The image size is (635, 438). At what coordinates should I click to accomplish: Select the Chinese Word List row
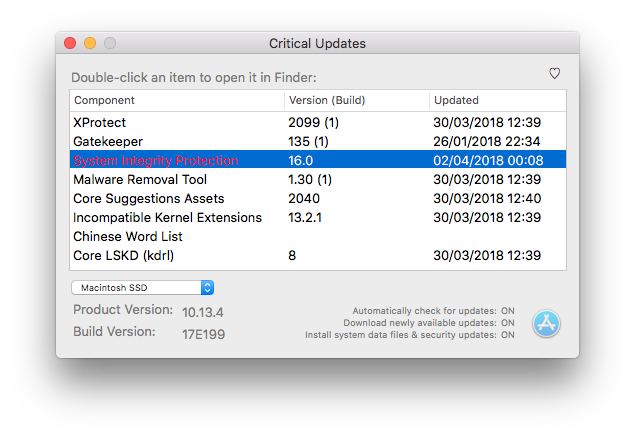318,236
